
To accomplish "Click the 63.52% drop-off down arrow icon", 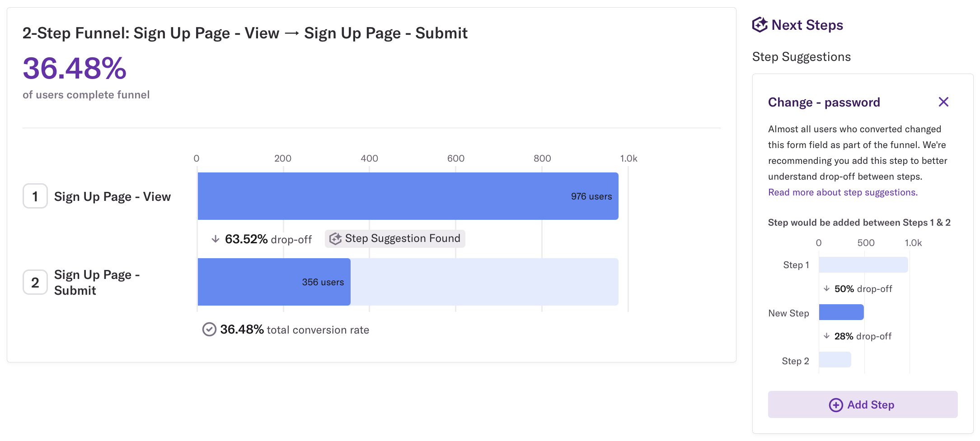I will tap(216, 239).
